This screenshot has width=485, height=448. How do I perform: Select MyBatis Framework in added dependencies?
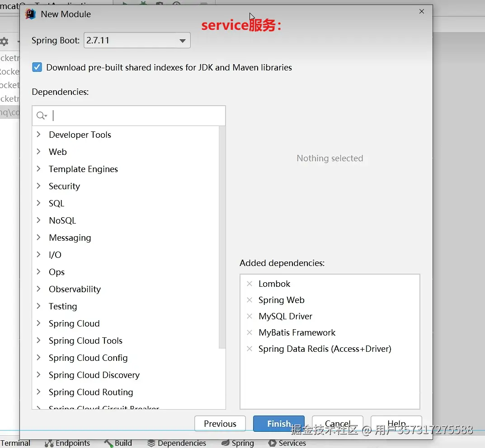click(x=297, y=332)
